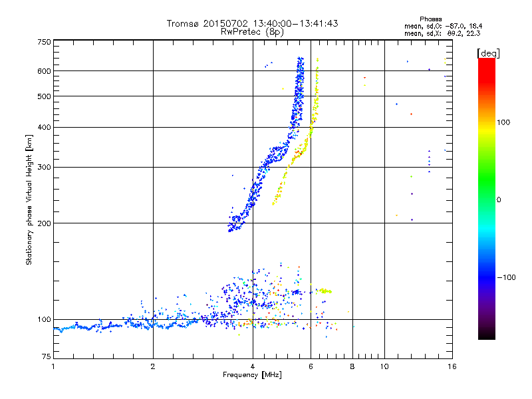Click the y-axis tick label '750'

[x=44, y=42]
